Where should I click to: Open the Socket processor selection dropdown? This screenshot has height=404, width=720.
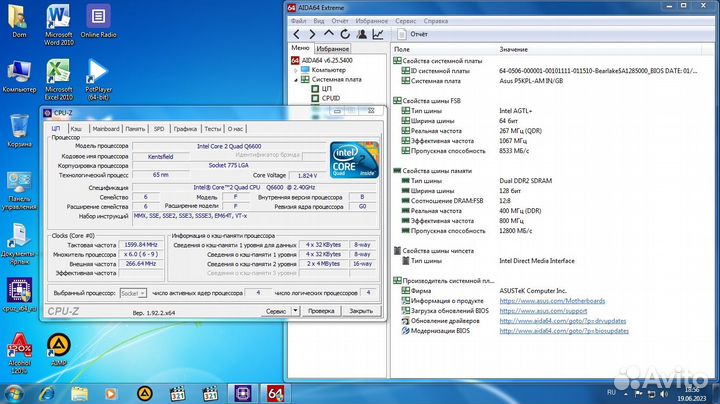point(133,293)
